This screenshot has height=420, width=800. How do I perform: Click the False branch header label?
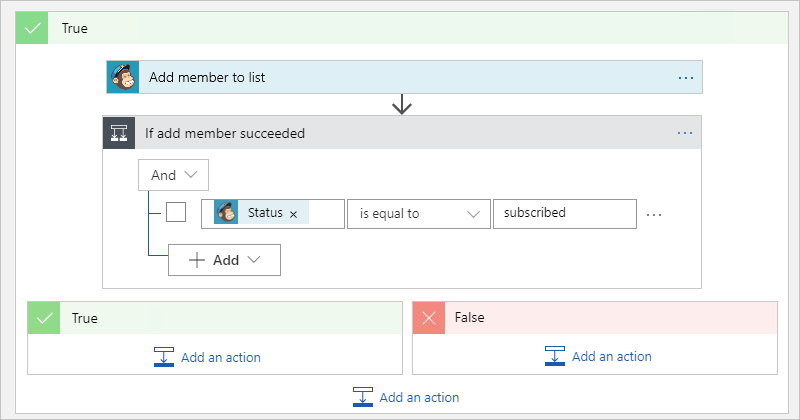click(x=469, y=317)
